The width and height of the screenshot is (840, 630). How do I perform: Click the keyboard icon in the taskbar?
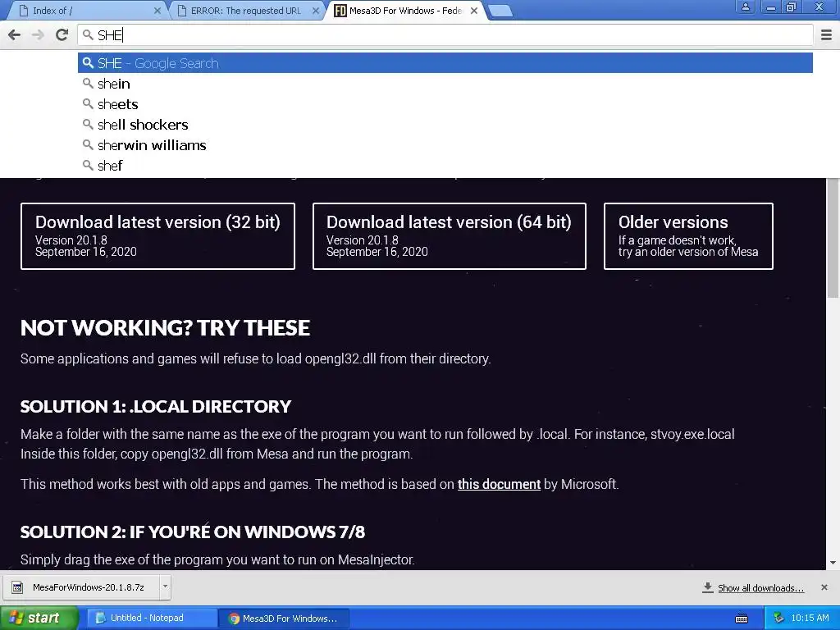coord(742,619)
